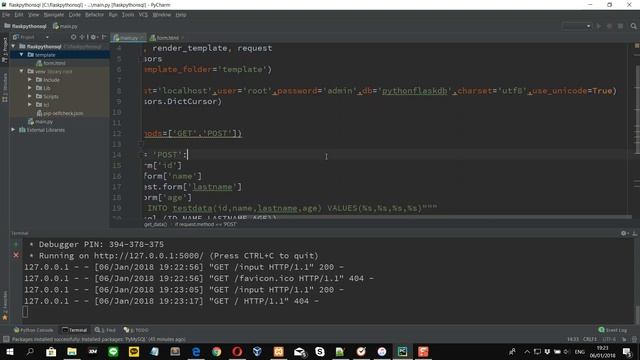The image size is (640, 360).
Task: Open File Explorer from taskbar
Action: [72, 351]
